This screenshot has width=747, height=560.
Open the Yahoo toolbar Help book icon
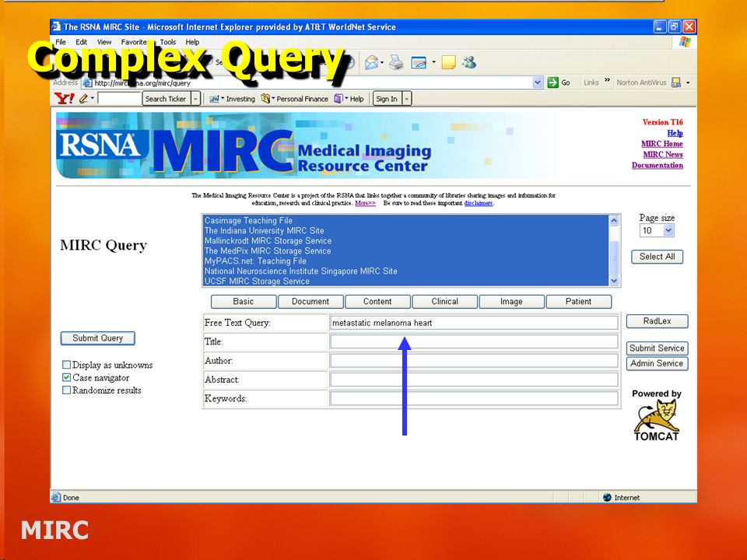(338, 99)
